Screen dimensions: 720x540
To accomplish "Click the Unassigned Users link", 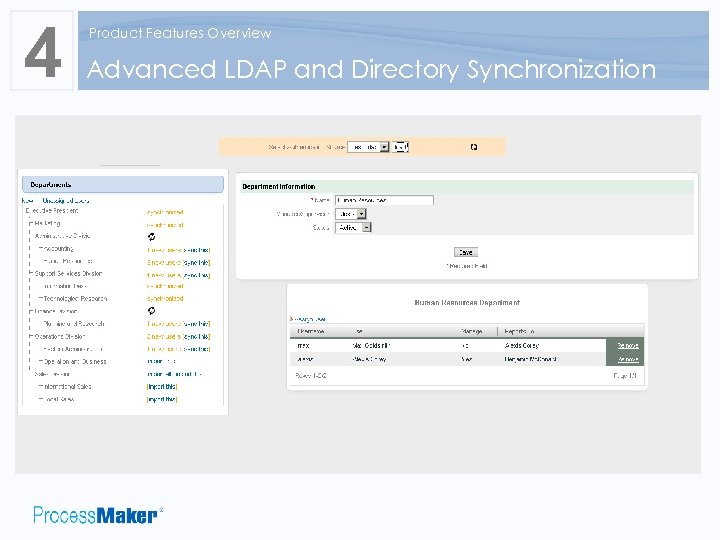I will (x=66, y=201).
